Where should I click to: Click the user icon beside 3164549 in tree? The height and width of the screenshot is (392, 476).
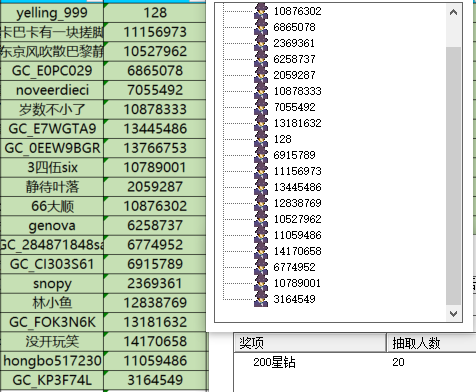coord(261,299)
